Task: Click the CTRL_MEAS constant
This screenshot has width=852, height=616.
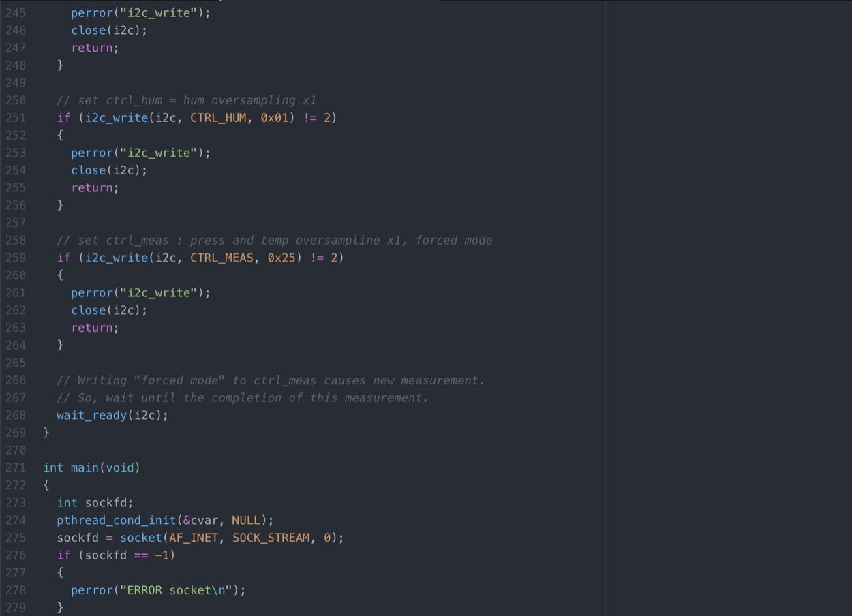Action: tap(222, 258)
